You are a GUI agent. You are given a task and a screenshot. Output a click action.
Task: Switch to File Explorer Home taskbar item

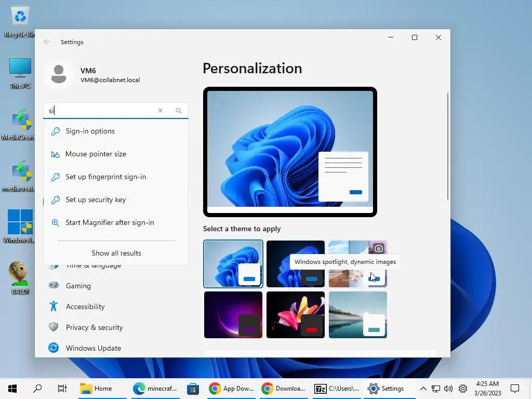point(102,389)
